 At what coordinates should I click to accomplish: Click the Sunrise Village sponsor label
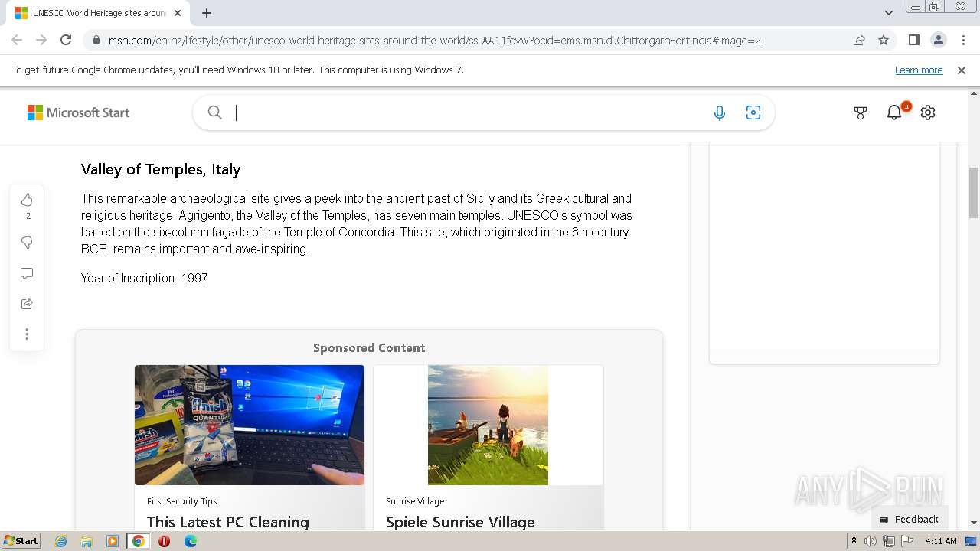click(415, 501)
